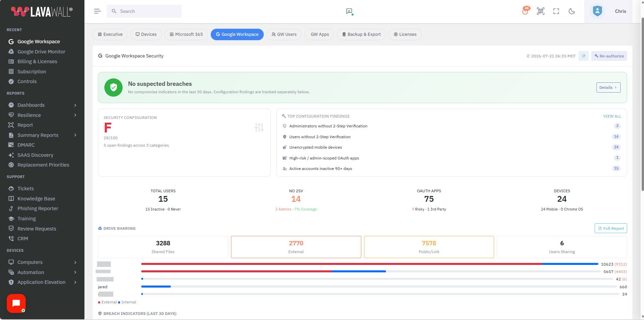Click the 3288 Shared Files card
Image resolution: width=644 pixels, height=320 pixels.
point(163,247)
